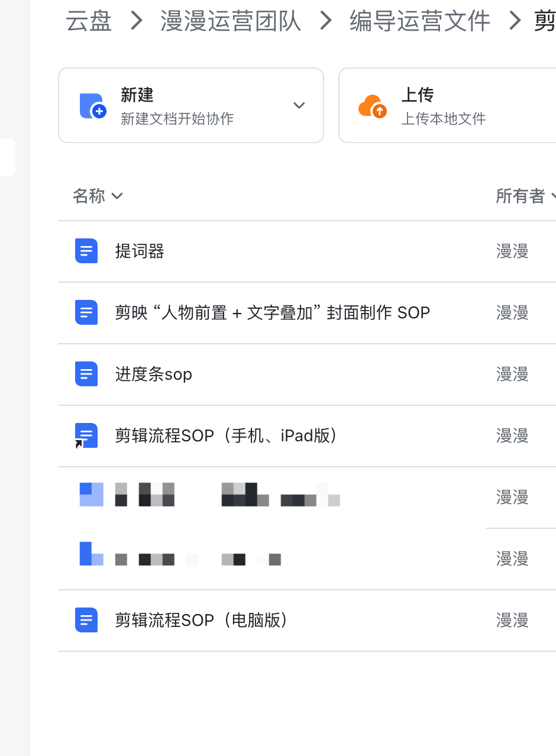Click 上传本地文件 upload button
This screenshot has width=556, height=756.
click(444, 118)
